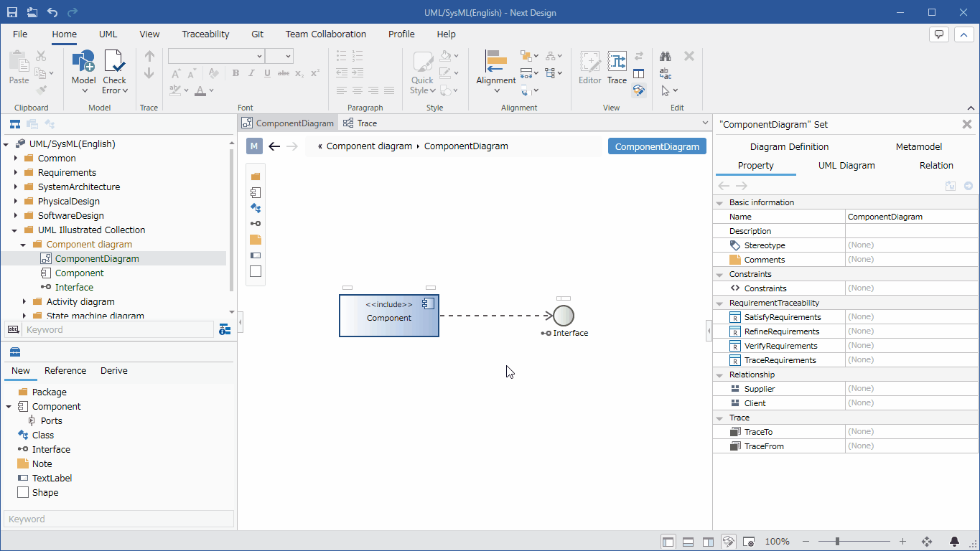The height and width of the screenshot is (551, 980).
Task: Zoom out with the minus button
Action: tap(806, 542)
